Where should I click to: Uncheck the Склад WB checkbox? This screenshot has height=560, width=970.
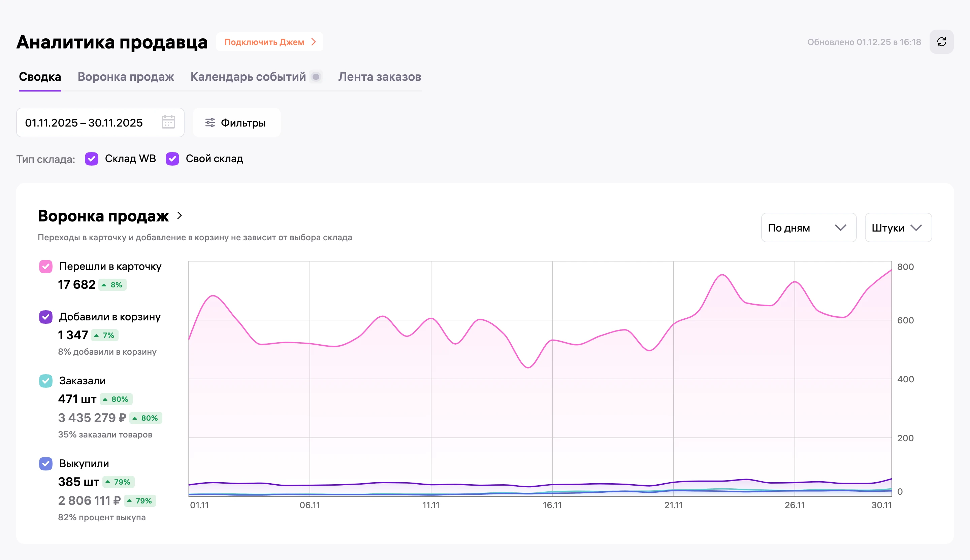(x=92, y=159)
